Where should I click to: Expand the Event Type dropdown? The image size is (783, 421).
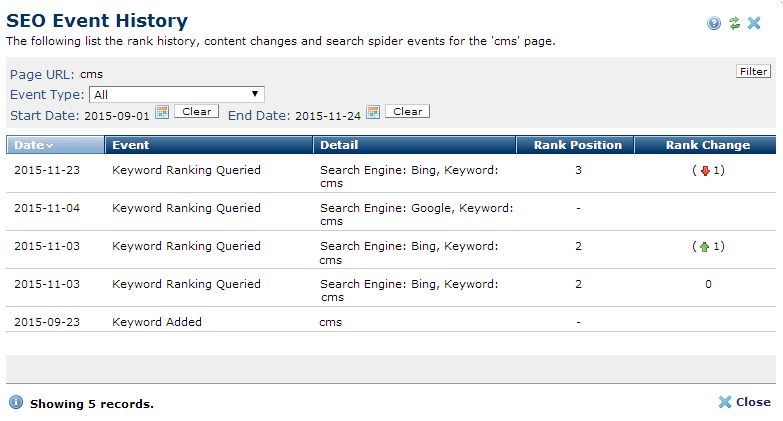click(177, 94)
